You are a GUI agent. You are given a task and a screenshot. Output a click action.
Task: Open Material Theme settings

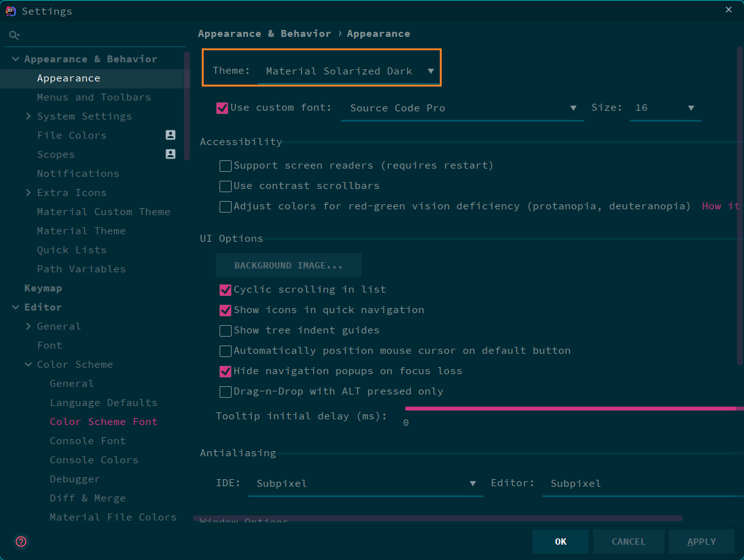pyautogui.click(x=81, y=230)
